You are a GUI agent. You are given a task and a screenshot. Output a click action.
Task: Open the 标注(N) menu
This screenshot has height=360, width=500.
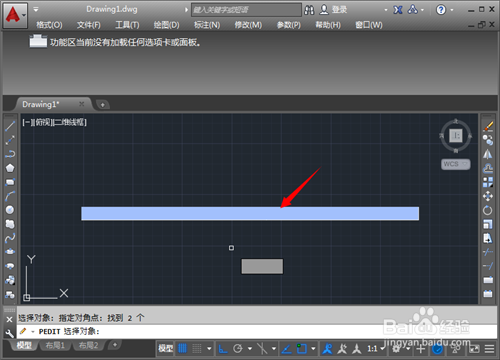pyautogui.click(x=207, y=25)
